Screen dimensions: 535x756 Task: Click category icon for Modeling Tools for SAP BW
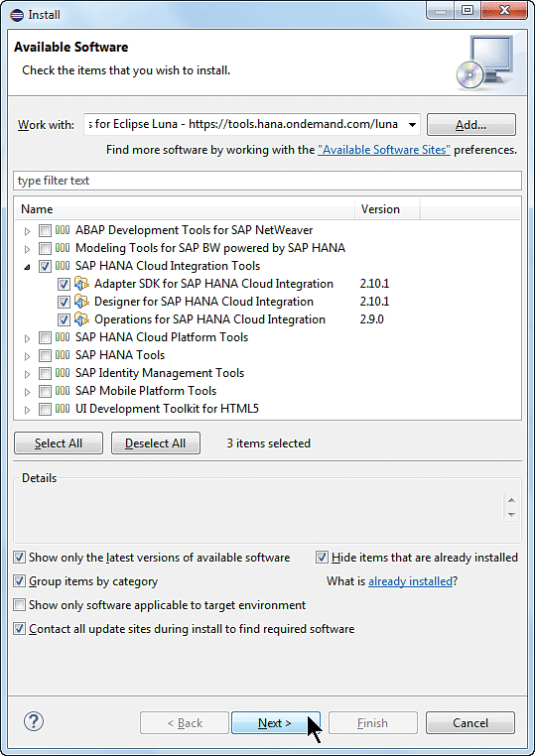tap(63, 248)
